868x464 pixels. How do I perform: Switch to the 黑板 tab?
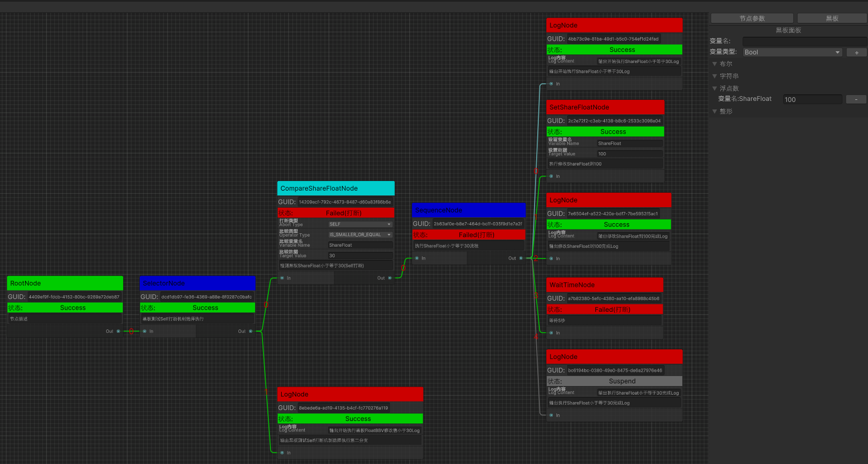pyautogui.click(x=832, y=19)
